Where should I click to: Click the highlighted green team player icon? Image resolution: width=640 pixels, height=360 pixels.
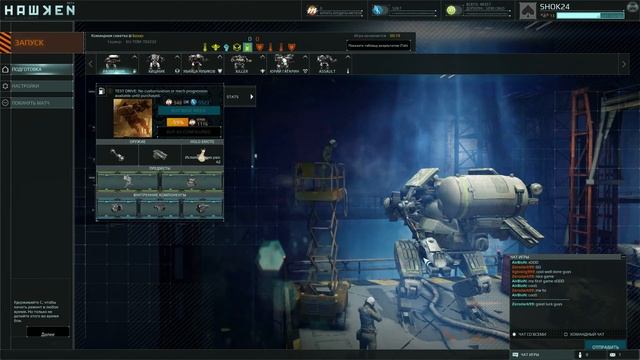coord(247,47)
